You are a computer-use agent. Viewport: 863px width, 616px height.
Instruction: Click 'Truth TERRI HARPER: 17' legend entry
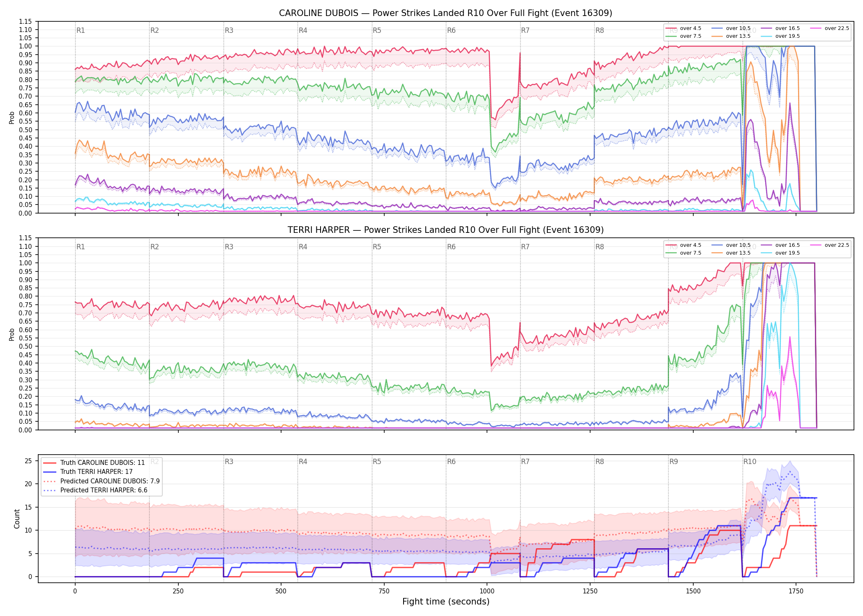point(88,472)
